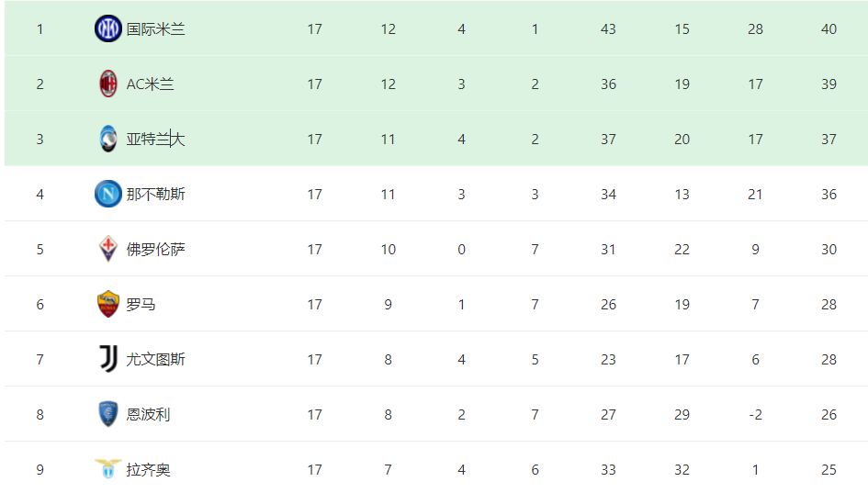
Task: Open the 恩波利 team page
Action: [x=148, y=414]
